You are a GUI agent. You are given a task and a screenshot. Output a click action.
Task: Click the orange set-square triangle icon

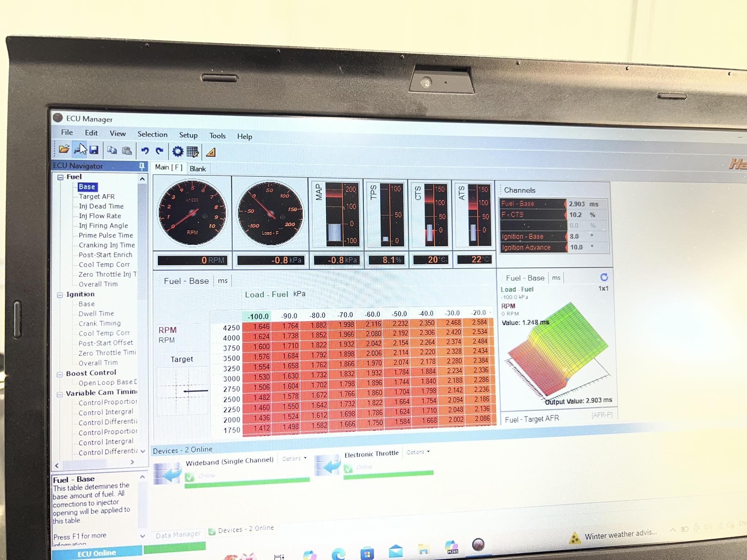211,152
